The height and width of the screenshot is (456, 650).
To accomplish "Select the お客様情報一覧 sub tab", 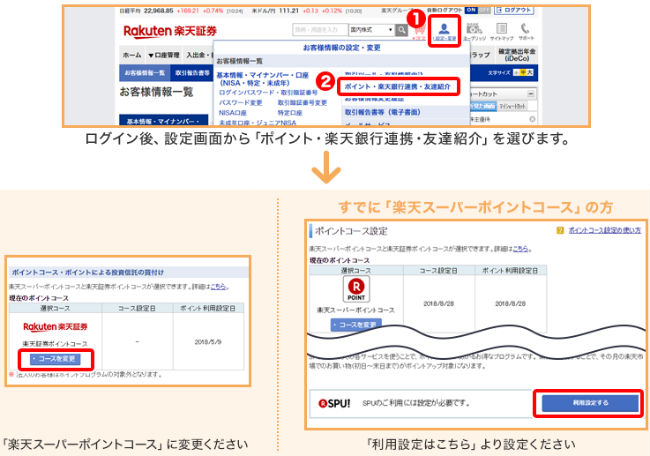I will pyautogui.click(x=144, y=73).
